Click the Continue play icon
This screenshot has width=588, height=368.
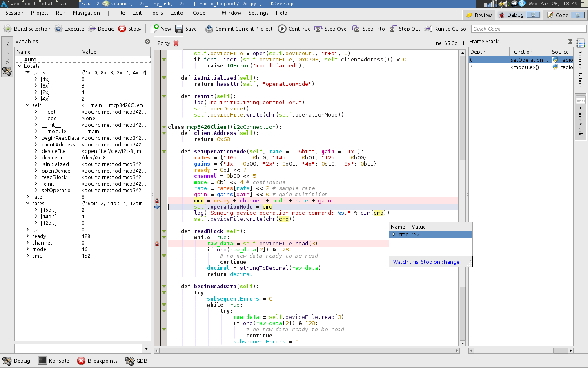pos(282,29)
